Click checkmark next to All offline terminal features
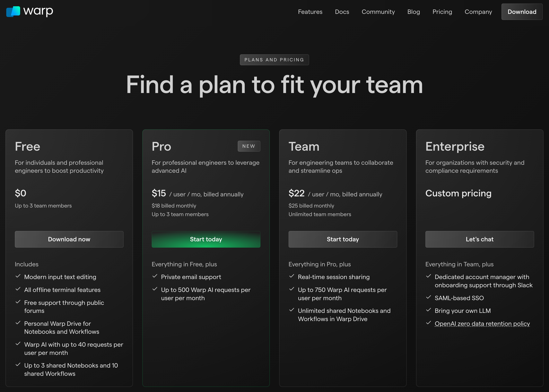 (18, 289)
